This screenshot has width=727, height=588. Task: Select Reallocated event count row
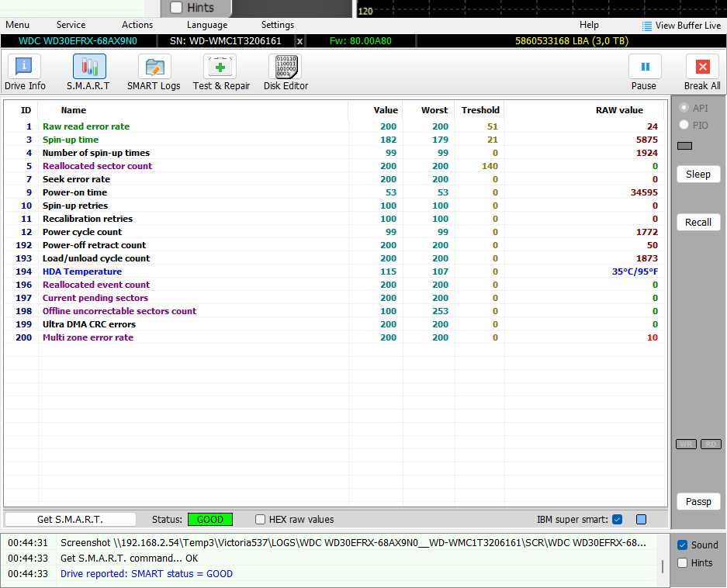pos(336,285)
